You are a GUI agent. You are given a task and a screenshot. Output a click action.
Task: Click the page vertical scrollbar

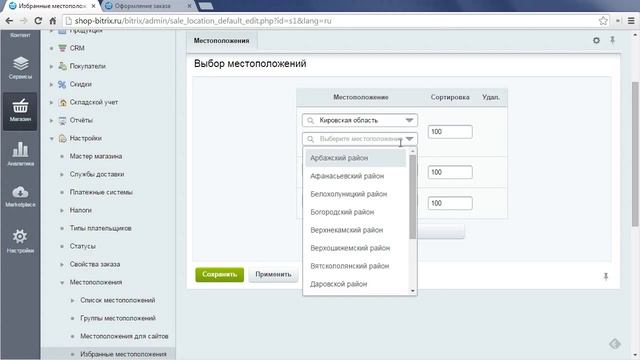pos(635,154)
